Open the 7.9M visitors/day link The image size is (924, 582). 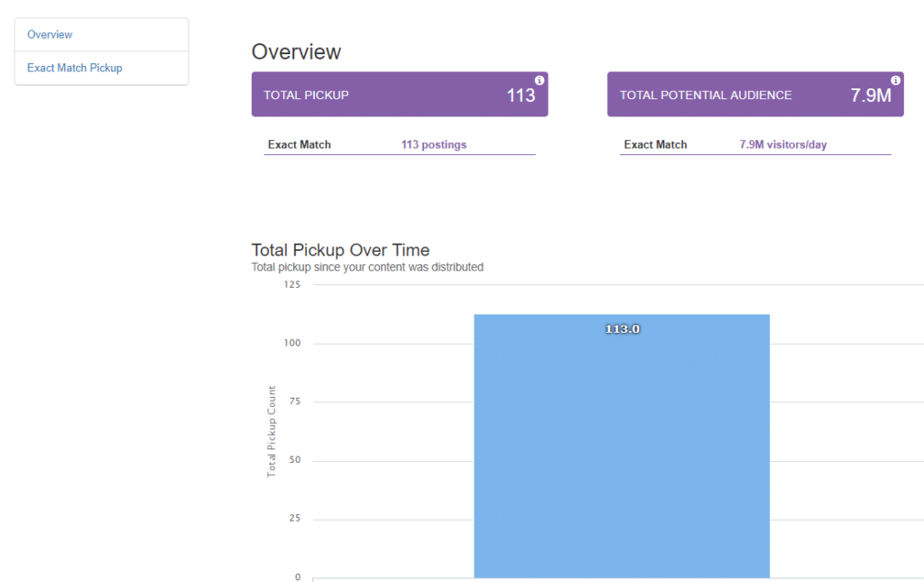coord(783,144)
